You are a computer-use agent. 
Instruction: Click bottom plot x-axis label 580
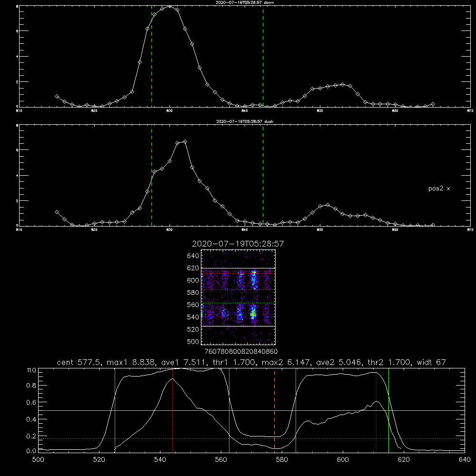pos(282,460)
